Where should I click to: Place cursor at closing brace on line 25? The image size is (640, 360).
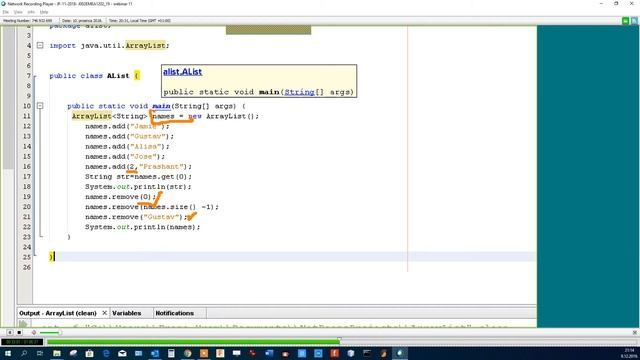[51, 257]
